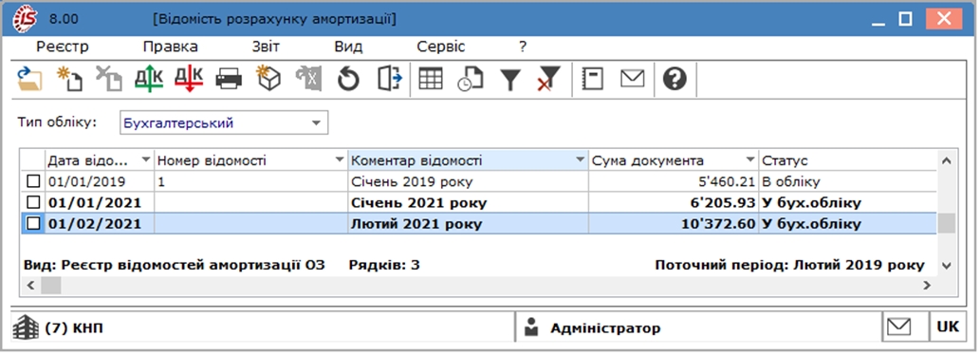Click the green ДК post entries icon

[x=149, y=80]
